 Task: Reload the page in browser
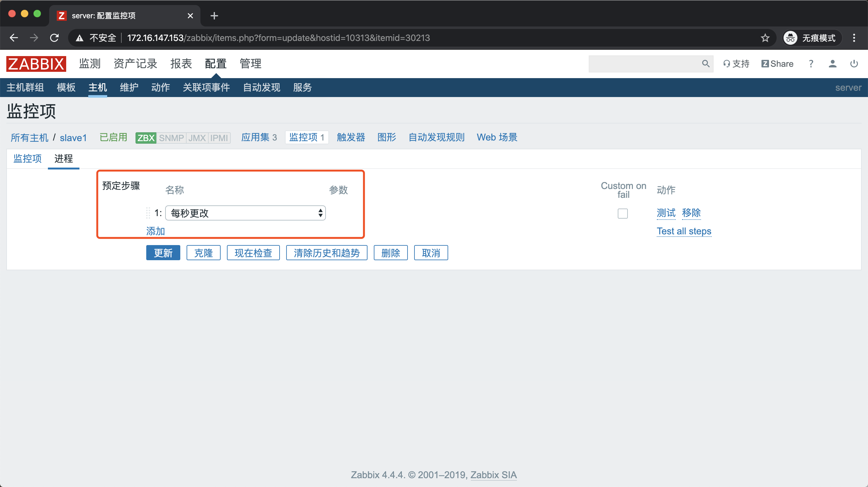(54, 38)
